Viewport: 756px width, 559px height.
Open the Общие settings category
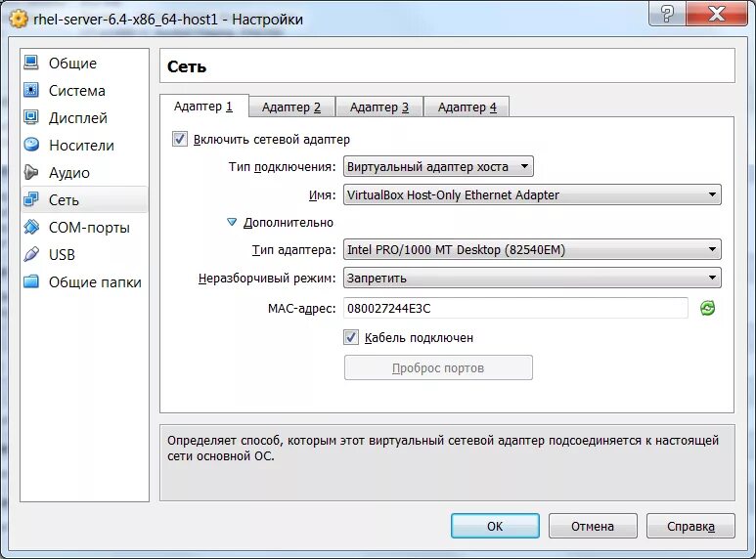click(x=84, y=63)
